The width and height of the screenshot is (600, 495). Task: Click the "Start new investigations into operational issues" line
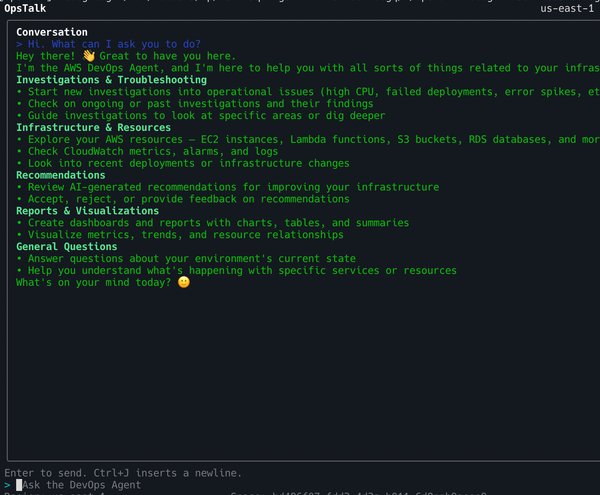(x=308, y=92)
